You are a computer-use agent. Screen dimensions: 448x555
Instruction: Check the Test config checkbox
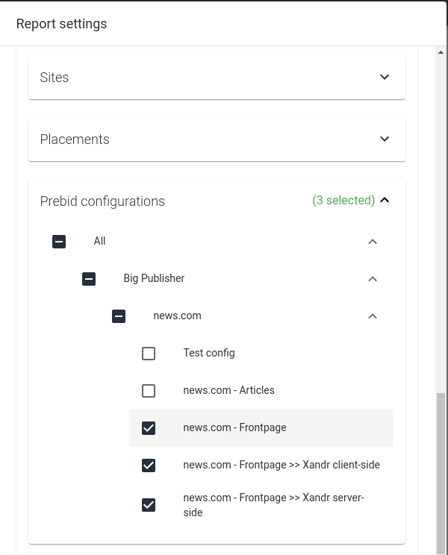pyautogui.click(x=148, y=353)
